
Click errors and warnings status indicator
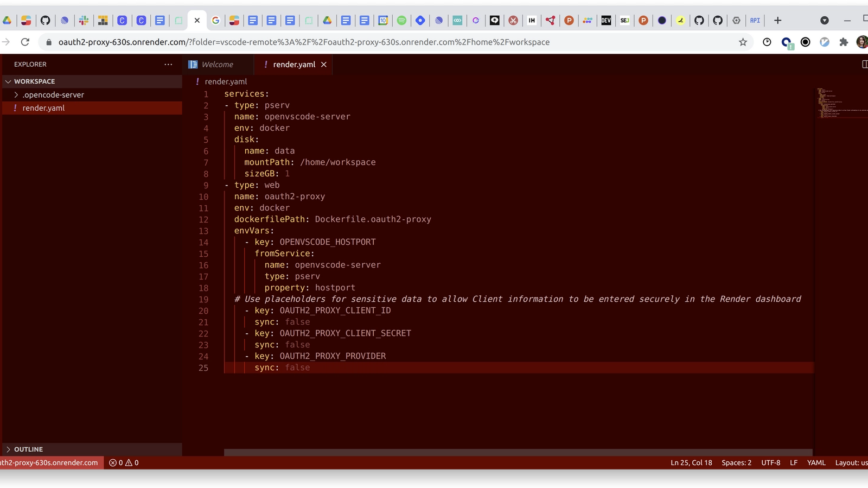(x=124, y=462)
